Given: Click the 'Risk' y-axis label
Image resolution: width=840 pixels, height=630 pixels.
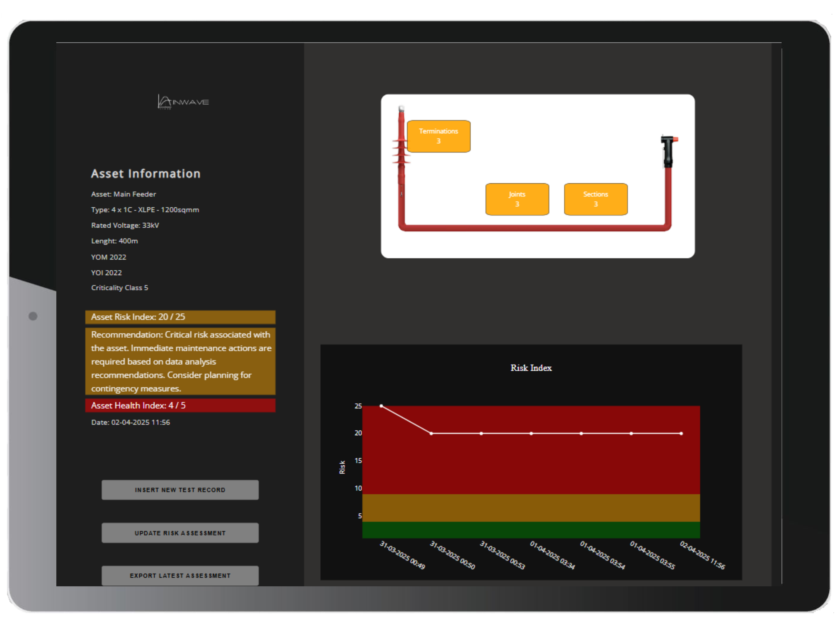Looking at the screenshot, I should coord(342,467).
